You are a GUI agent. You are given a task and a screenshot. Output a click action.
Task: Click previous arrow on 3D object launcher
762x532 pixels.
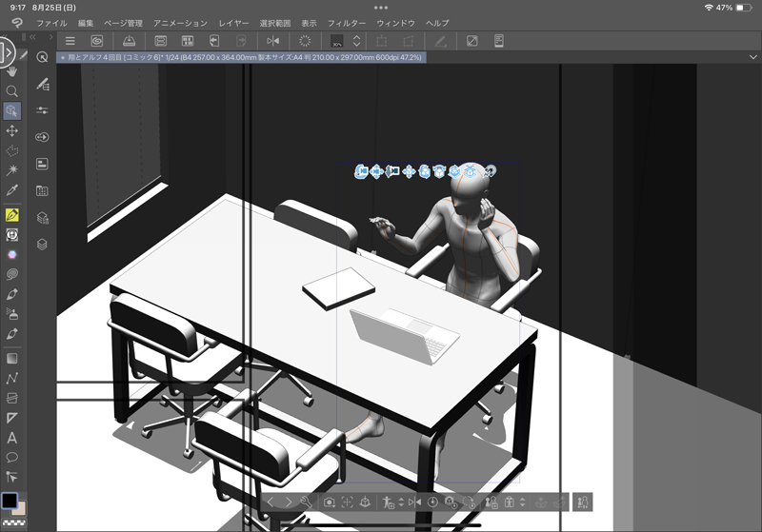(x=271, y=502)
